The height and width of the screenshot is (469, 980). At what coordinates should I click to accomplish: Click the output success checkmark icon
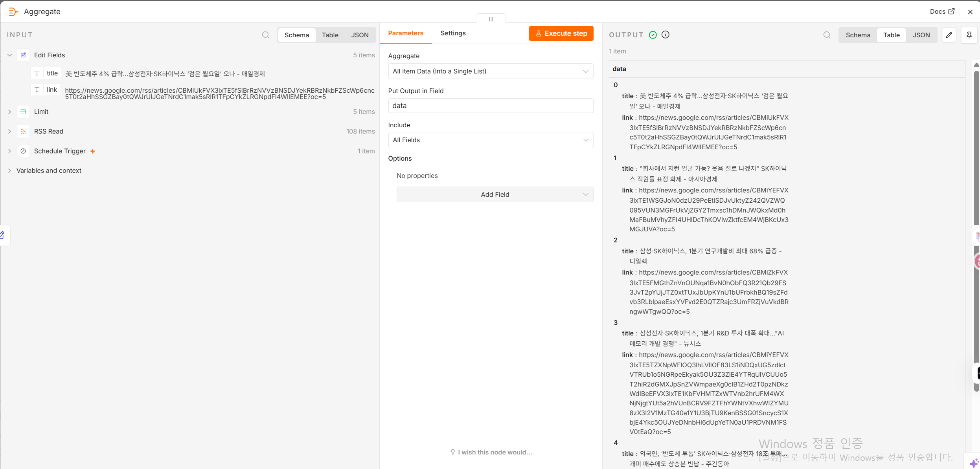click(x=653, y=35)
